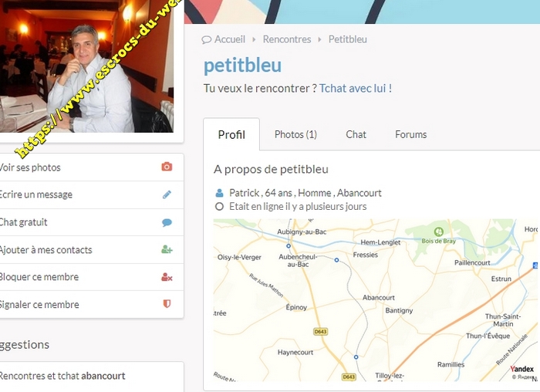Click the Yandex logo on the map
This screenshot has width=540, height=392.
tap(521, 369)
